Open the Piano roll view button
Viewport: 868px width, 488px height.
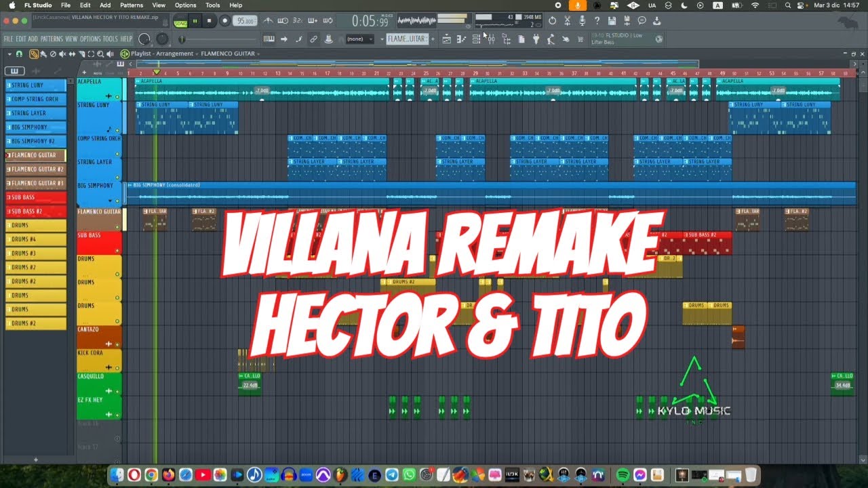coord(460,39)
